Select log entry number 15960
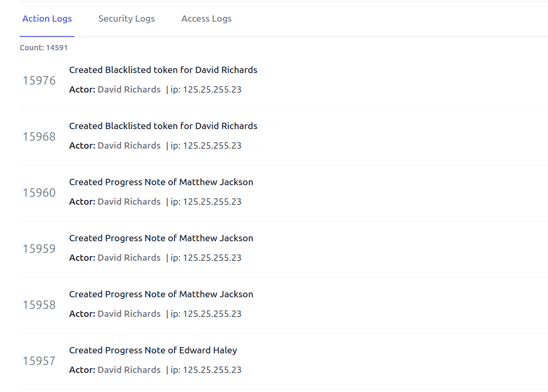The image size is (548, 392). (x=39, y=193)
